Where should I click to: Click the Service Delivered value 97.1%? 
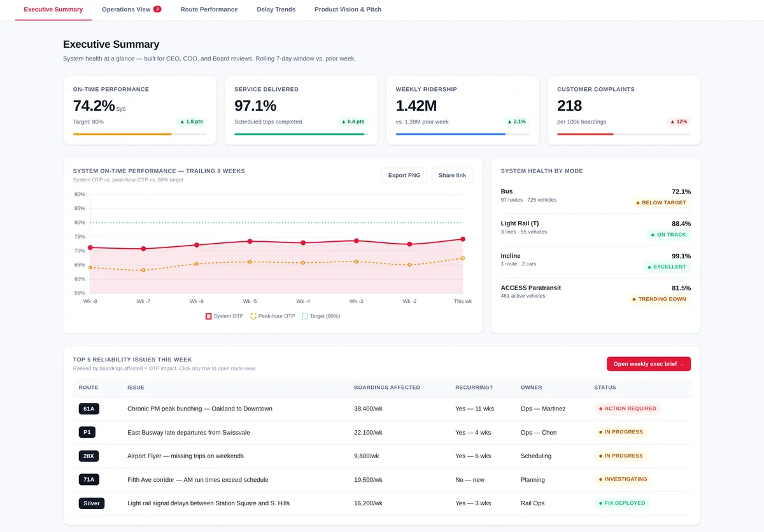[x=255, y=106]
